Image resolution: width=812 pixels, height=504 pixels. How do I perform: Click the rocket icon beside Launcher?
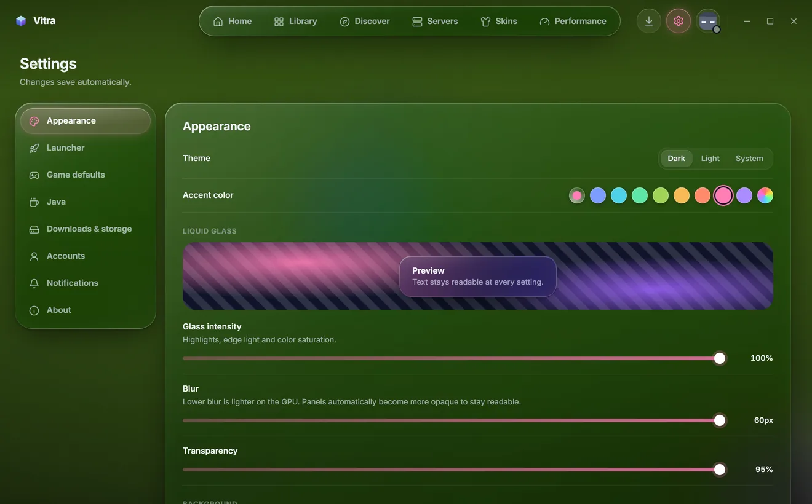34,148
